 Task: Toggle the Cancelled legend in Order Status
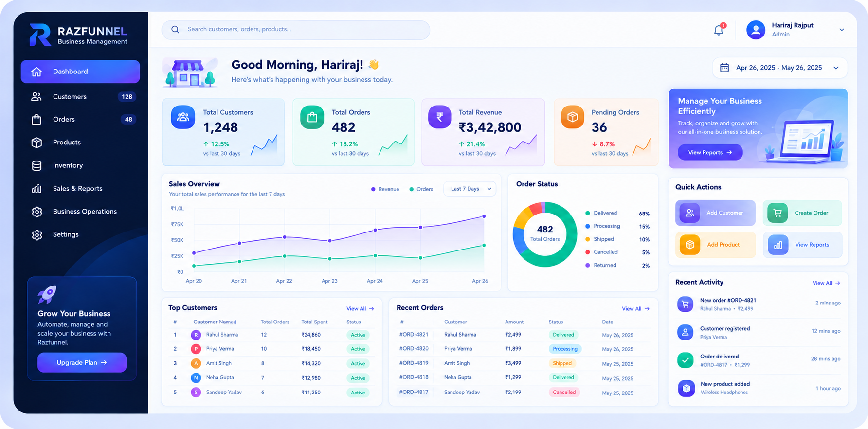pyautogui.click(x=601, y=252)
